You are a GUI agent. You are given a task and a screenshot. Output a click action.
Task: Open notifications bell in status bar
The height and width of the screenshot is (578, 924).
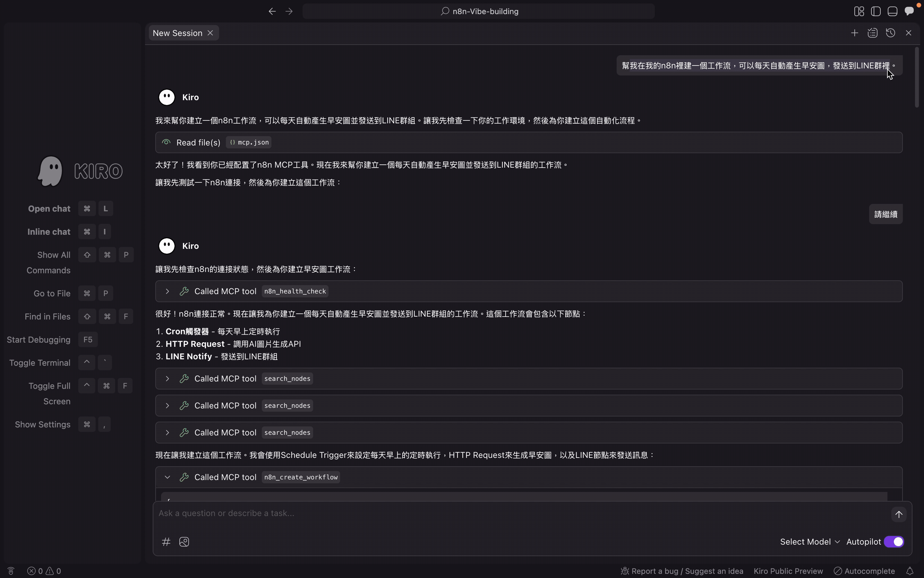910,571
